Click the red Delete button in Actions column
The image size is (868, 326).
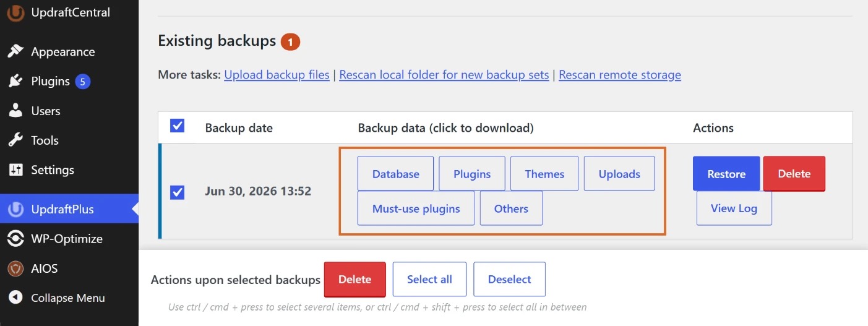coord(794,174)
